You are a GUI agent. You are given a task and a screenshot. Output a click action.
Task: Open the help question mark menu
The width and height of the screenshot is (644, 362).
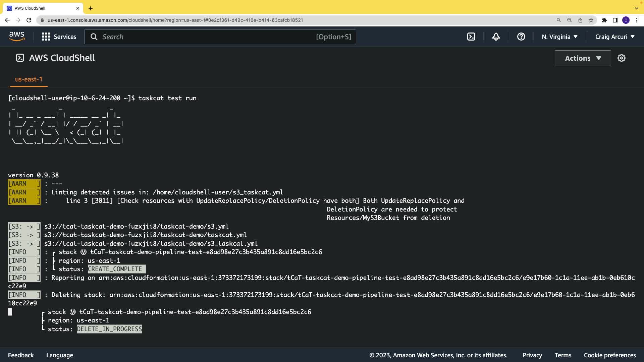tap(521, 37)
